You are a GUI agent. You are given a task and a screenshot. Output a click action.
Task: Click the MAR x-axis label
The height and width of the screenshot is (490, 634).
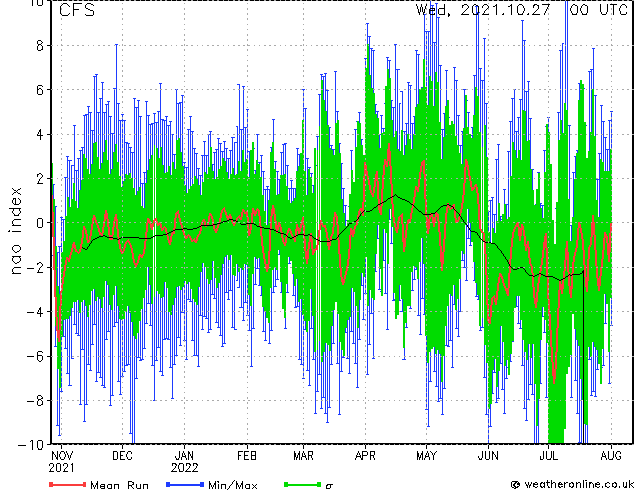tap(303, 456)
